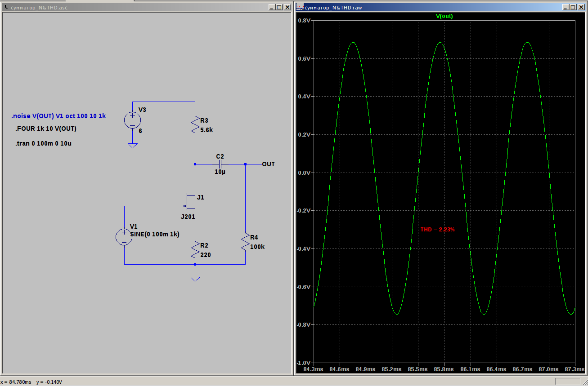
Task: Select the red THD = 2.23% annotation
Action: click(x=438, y=230)
